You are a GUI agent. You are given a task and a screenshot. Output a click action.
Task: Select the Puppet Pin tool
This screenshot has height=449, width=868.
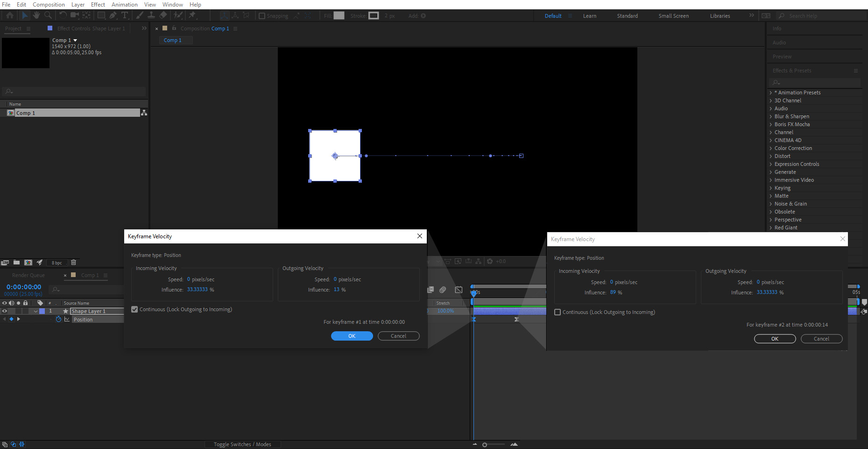pyautogui.click(x=192, y=15)
